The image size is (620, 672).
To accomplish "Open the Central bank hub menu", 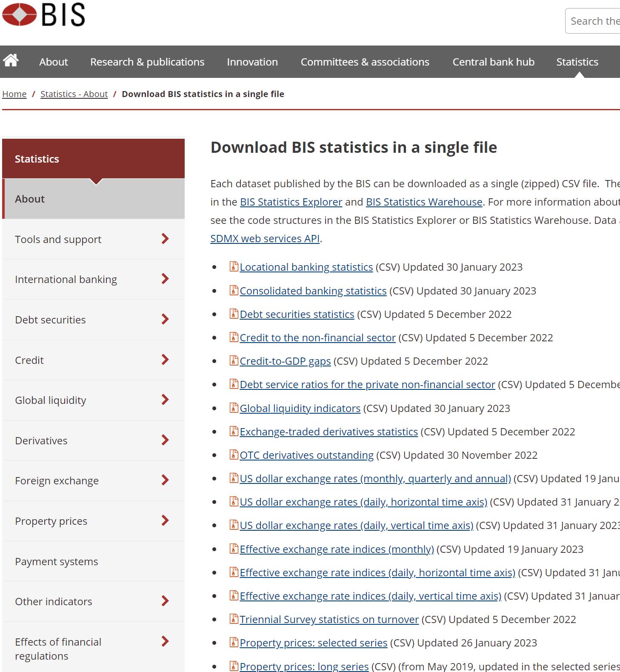I will click(x=493, y=62).
